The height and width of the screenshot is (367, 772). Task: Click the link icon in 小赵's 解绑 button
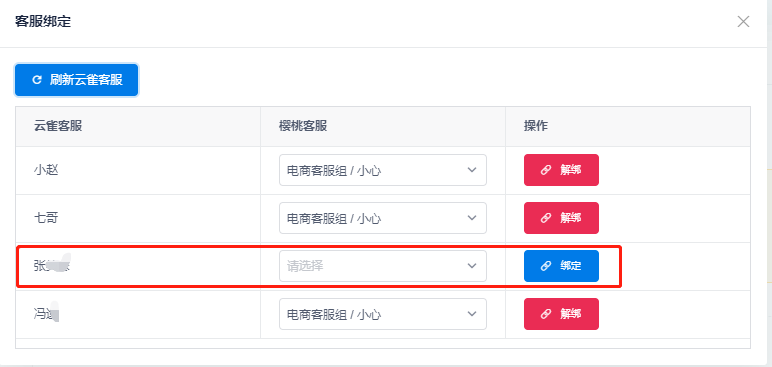click(546, 170)
